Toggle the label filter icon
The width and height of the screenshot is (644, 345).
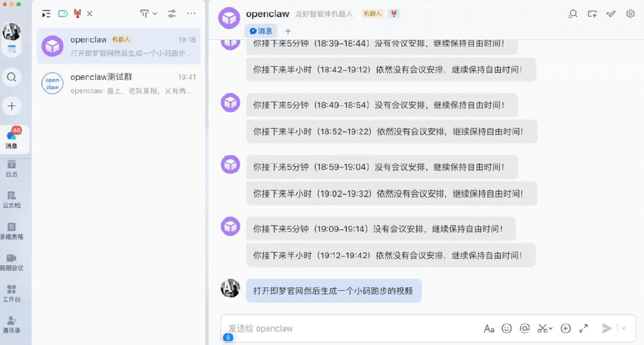click(63, 13)
